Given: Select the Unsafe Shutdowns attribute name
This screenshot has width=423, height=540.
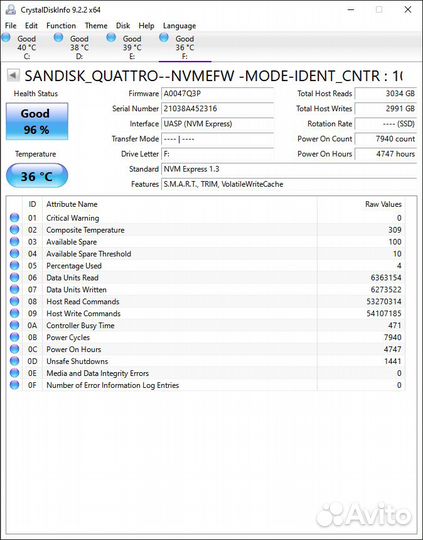Looking at the screenshot, I should 77,362.
